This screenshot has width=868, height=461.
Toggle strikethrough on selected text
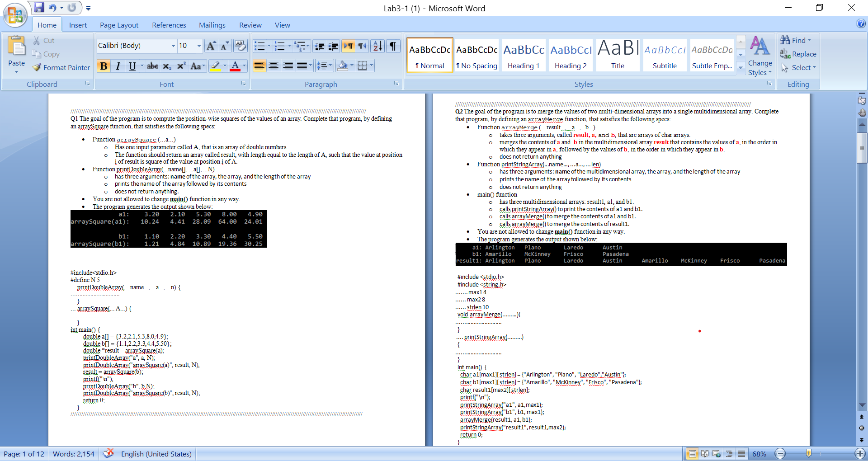pyautogui.click(x=152, y=66)
